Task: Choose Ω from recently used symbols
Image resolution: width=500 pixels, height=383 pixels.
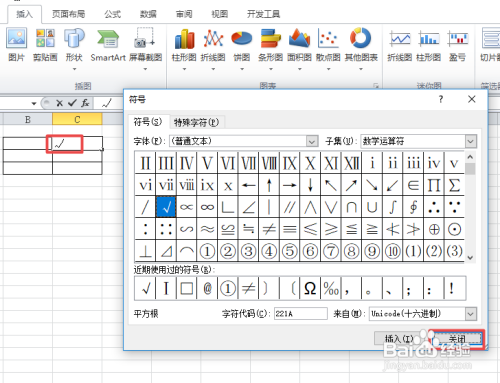Action: click(x=310, y=288)
